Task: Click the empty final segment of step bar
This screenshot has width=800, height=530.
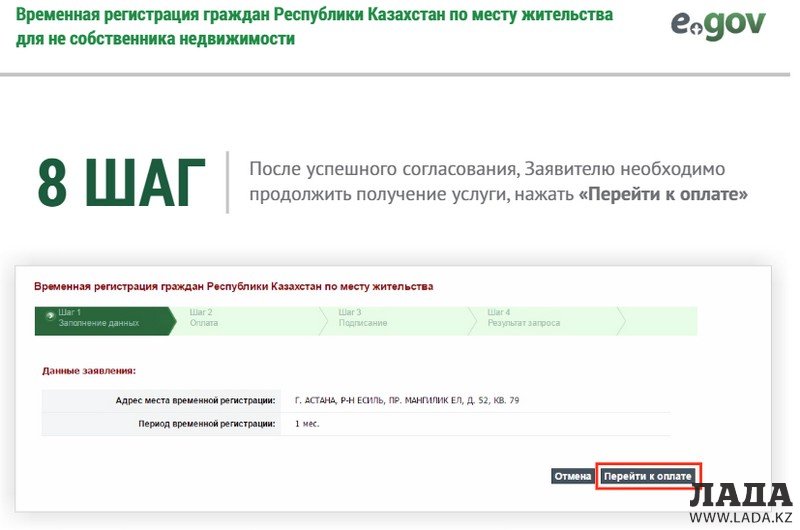Action: [660, 319]
